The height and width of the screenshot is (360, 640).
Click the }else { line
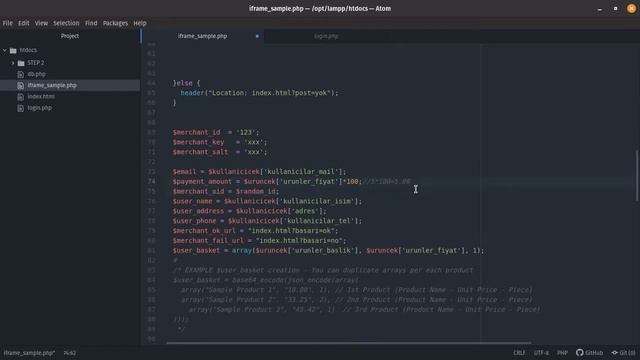(x=187, y=83)
